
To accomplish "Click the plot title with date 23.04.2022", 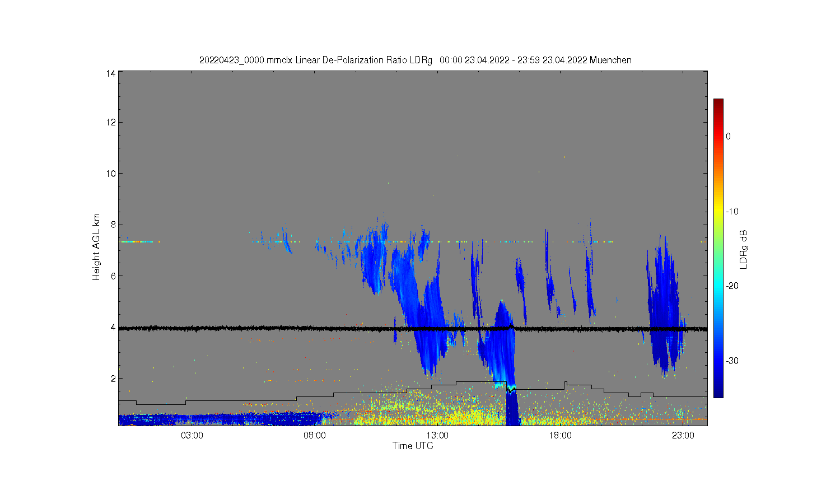I will 415,60.
